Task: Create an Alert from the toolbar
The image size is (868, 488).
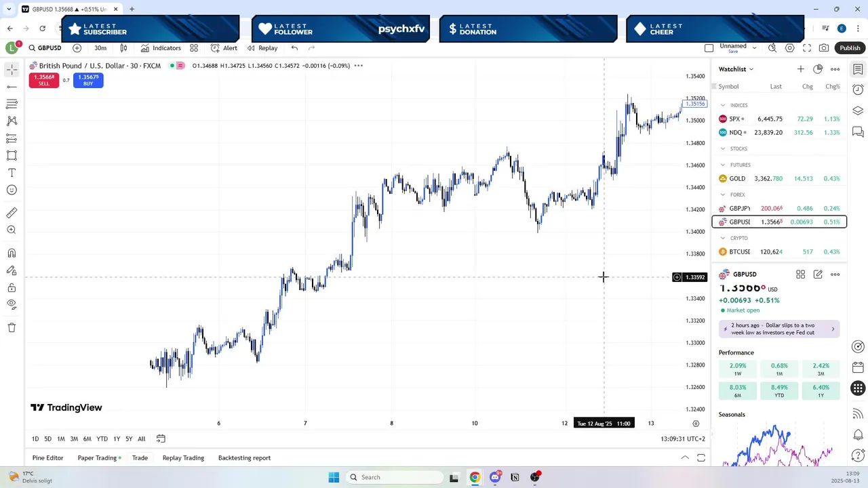Action: coord(224,48)
